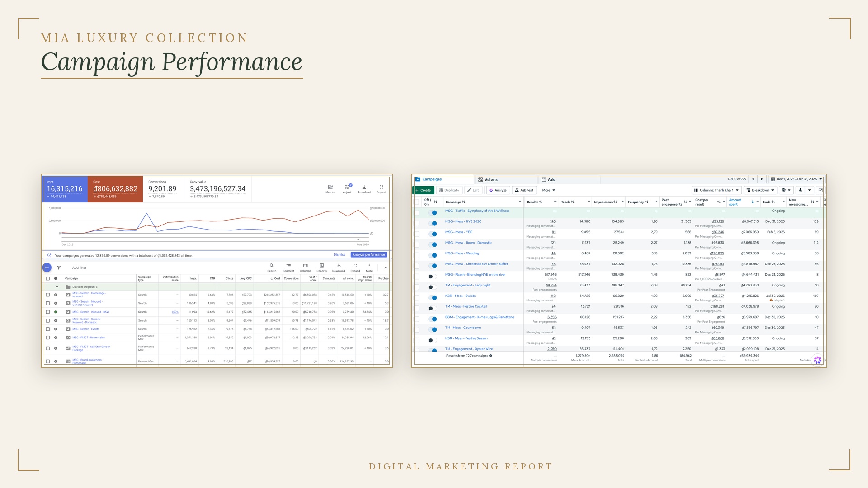Viewport: 868px width, 488px height.
Task: Click the Meta export download icon
Action: click(800, 190)
